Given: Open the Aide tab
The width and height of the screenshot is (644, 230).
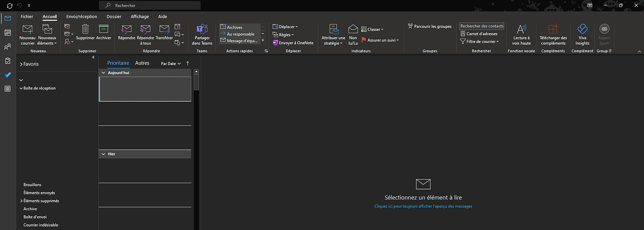Looking at the screenshot, I should pyautogui.click(x=163, y=17).
